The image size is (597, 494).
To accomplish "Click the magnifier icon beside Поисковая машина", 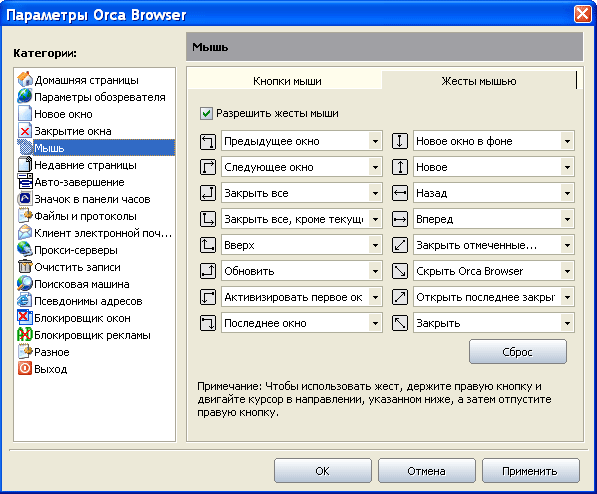I will tap(25, 284).
